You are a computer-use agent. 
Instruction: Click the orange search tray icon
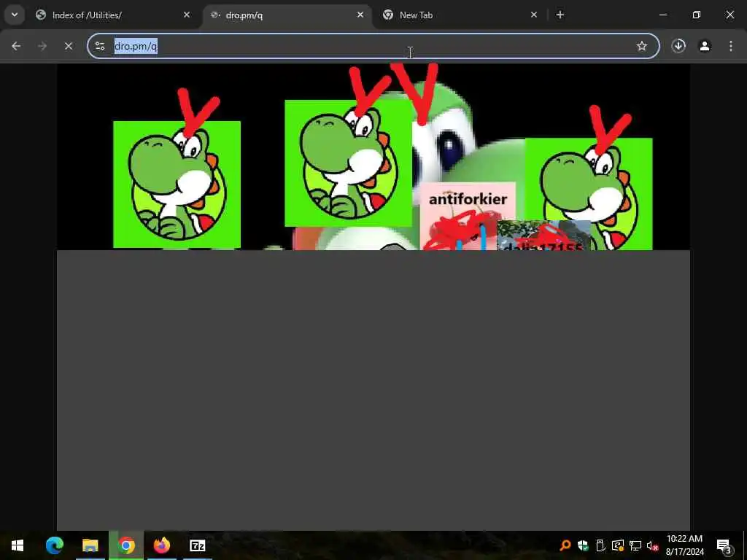[x=565, y=545]
